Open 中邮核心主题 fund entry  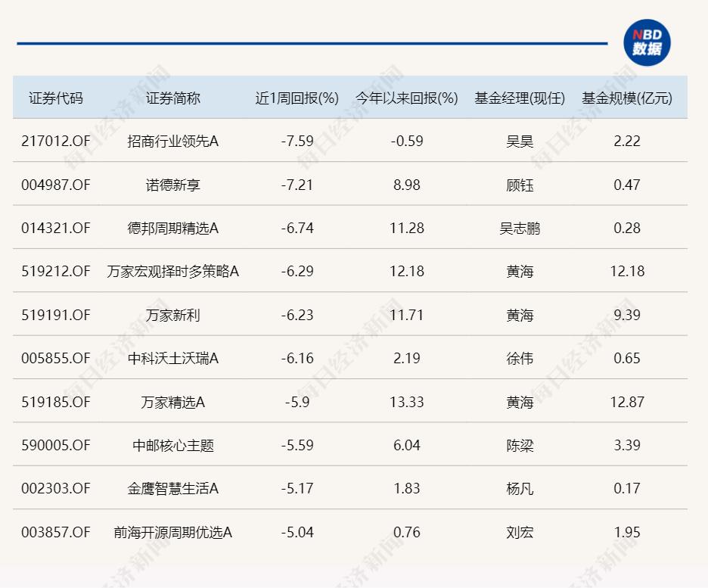(x=173, y=445)
